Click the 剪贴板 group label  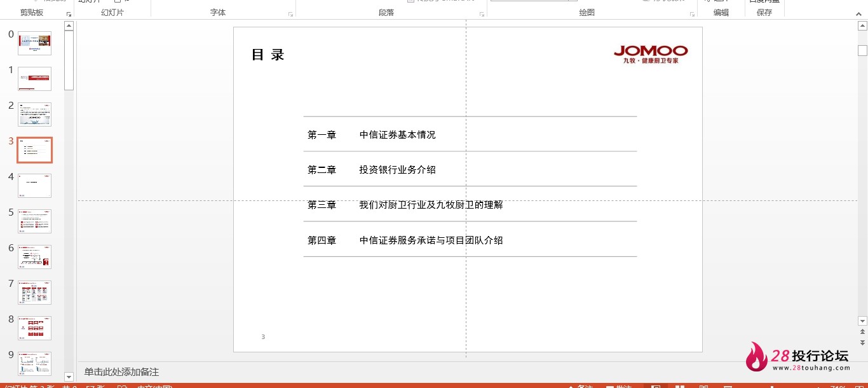coord(32,13)
